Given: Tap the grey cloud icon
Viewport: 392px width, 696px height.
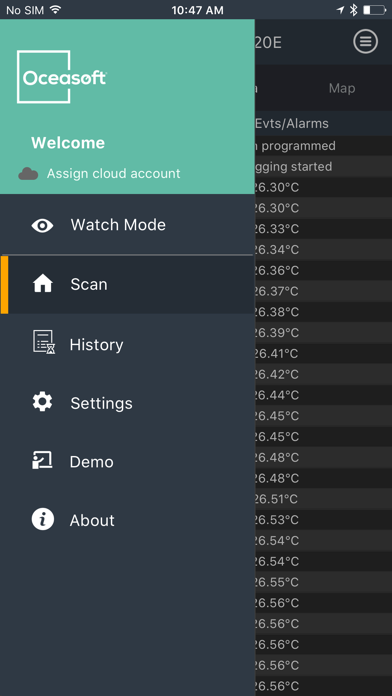Looking at the screenshot, I should (28, 174).
